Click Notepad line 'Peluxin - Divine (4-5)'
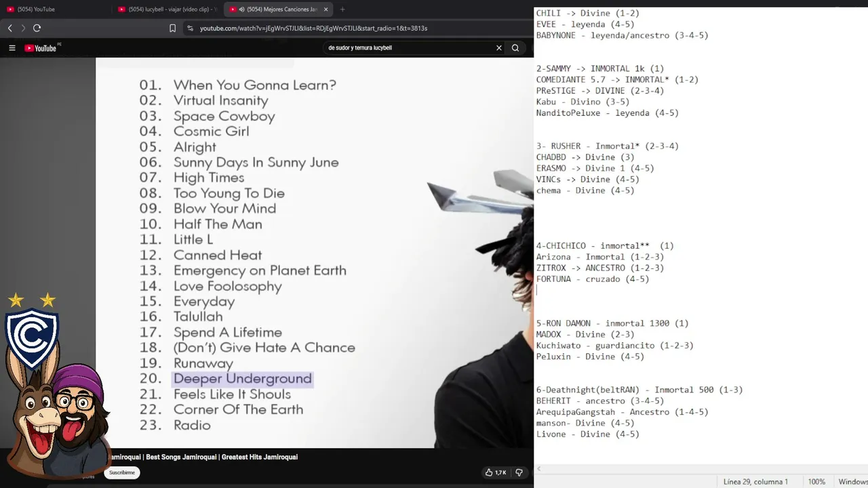868x488 pixels. pos(591,357)
